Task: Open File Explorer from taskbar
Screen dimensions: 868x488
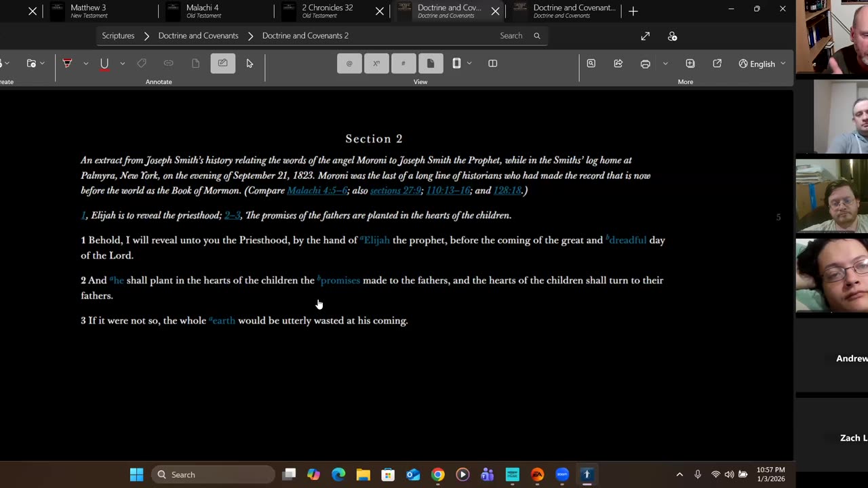Action: [x=363, y=474]
